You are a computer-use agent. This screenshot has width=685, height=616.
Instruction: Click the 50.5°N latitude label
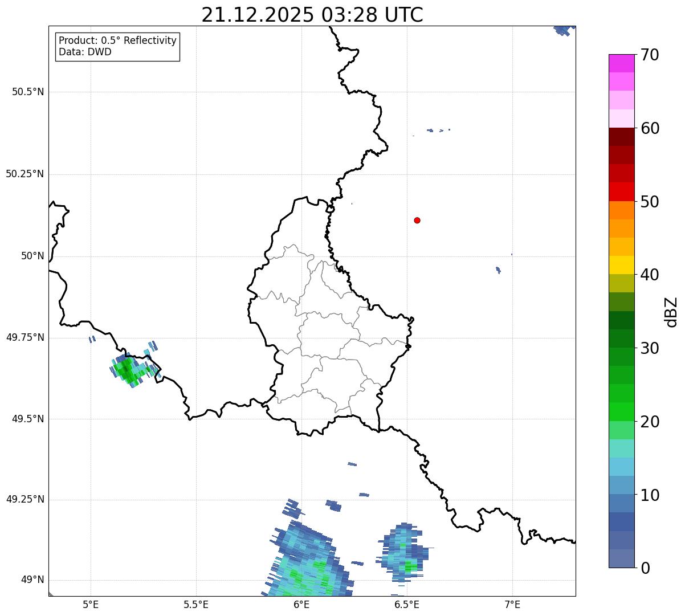coord(28,92)
